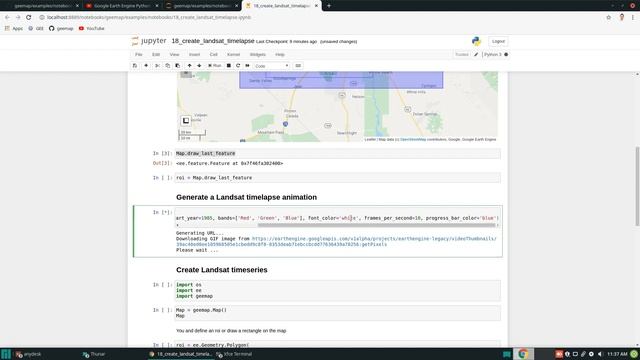Open the Apps bookmark shortcut
Screen dimensions: 640x360
[x=14, y=29]
